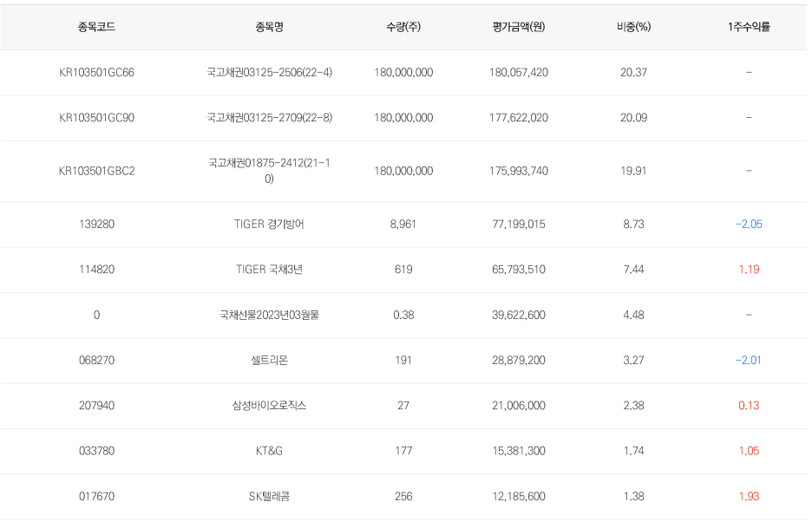Select stock code 207940

click(x=96, y=406)
